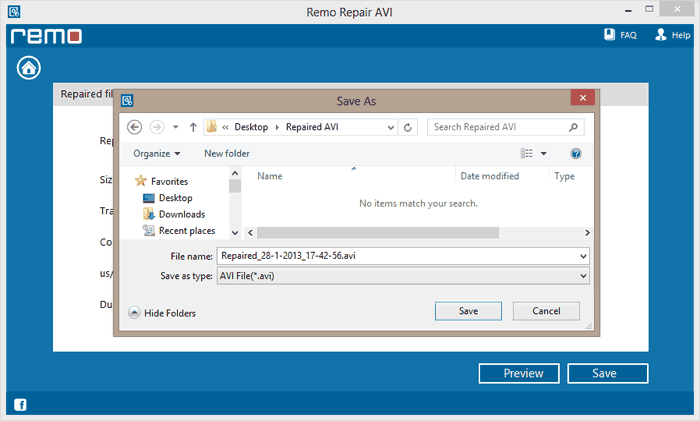Sort by the Name column
Screen dimensions: 700x421
point(270,176)
